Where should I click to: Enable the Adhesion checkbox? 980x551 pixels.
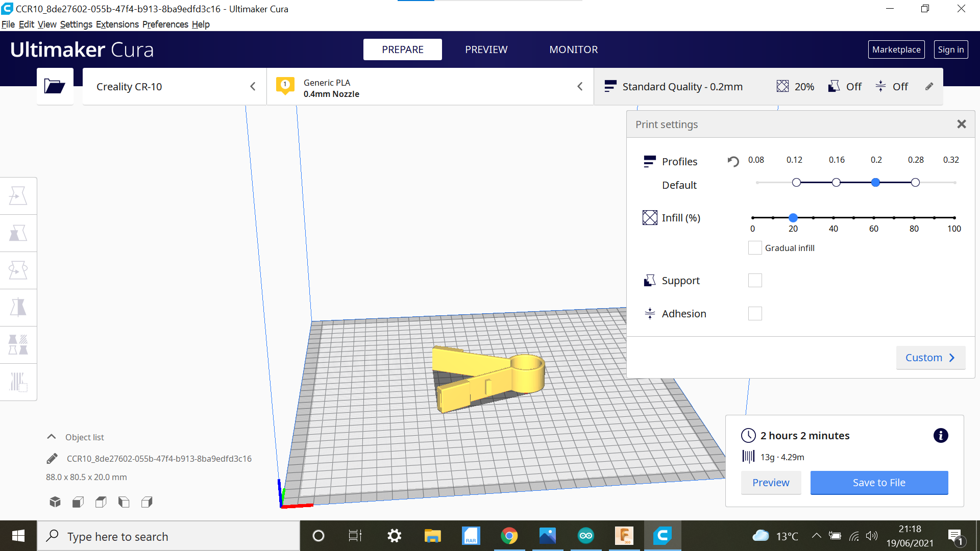(x=755, y=313)
